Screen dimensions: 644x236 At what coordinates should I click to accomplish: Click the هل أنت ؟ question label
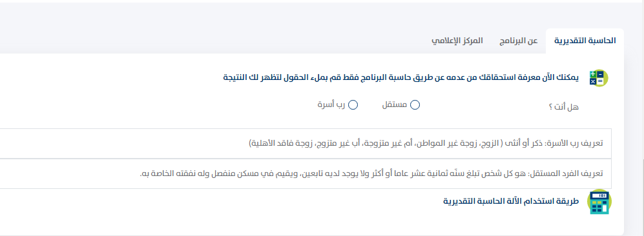tap(563, 107)
